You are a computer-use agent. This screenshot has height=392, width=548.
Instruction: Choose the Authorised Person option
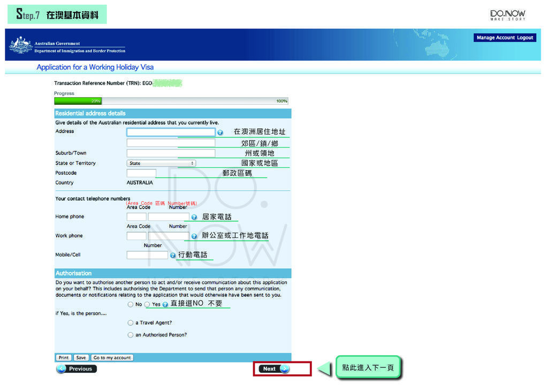(131, 335)
